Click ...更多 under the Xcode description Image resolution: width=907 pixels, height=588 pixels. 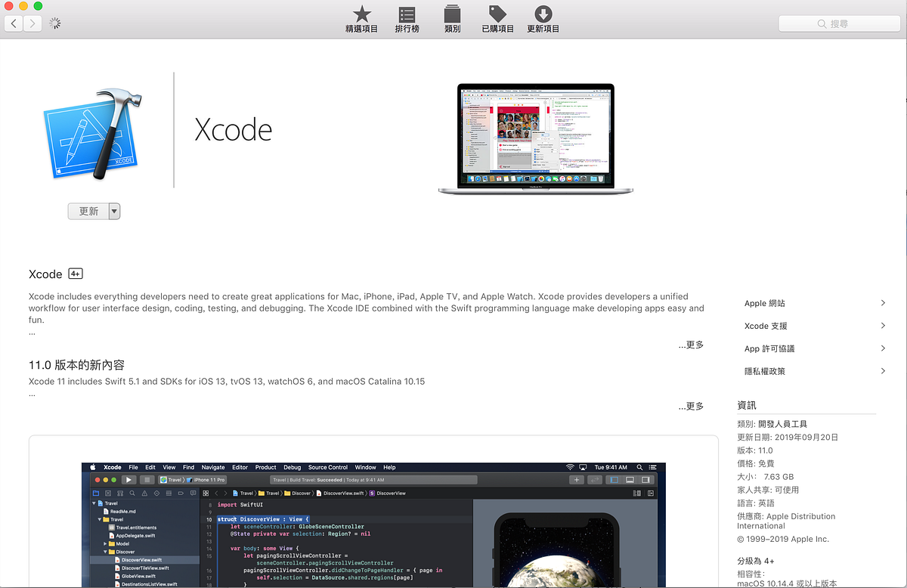[690, 345]
